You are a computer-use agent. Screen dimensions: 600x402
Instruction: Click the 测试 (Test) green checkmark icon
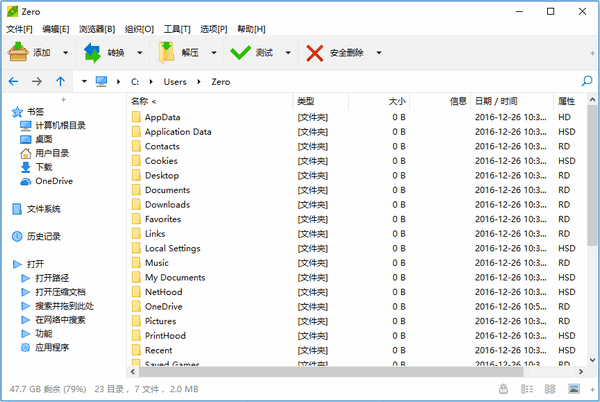click(241, 52)
